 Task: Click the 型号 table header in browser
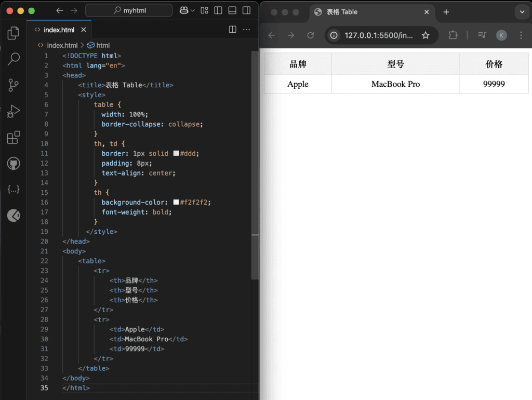pyautogui.click(x=395, y=64)
